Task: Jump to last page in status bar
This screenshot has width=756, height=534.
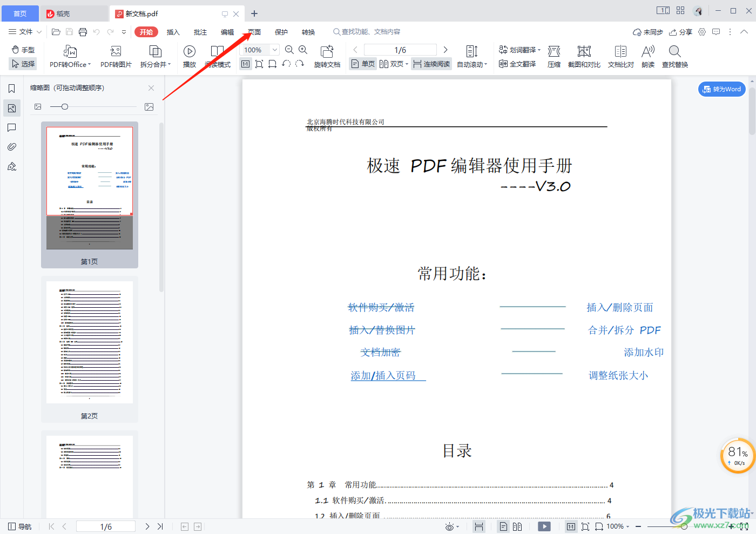Action: tap(160, 526)
